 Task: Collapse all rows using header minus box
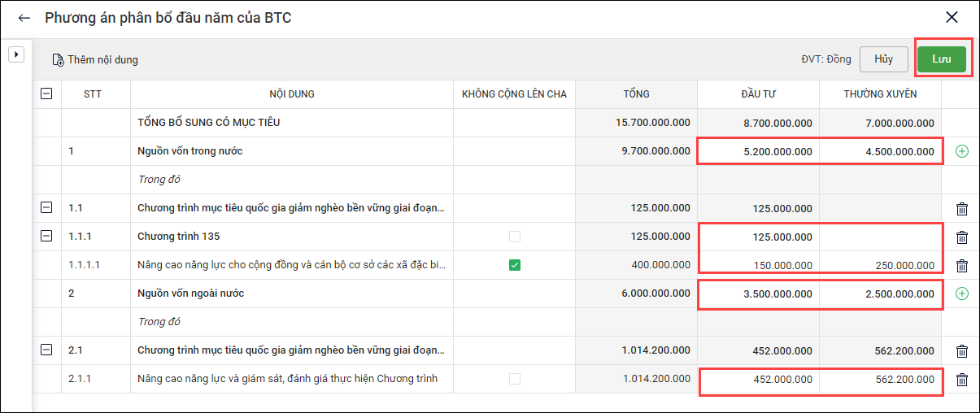46,94
